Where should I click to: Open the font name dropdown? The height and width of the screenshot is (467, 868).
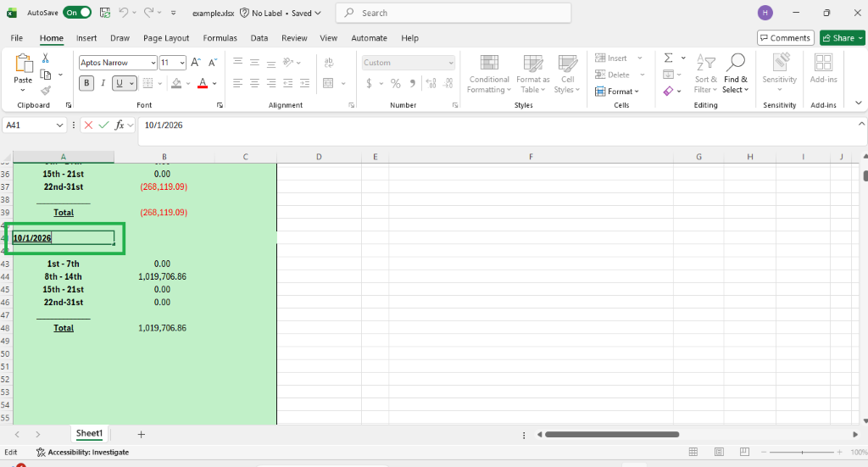(153, 63)
